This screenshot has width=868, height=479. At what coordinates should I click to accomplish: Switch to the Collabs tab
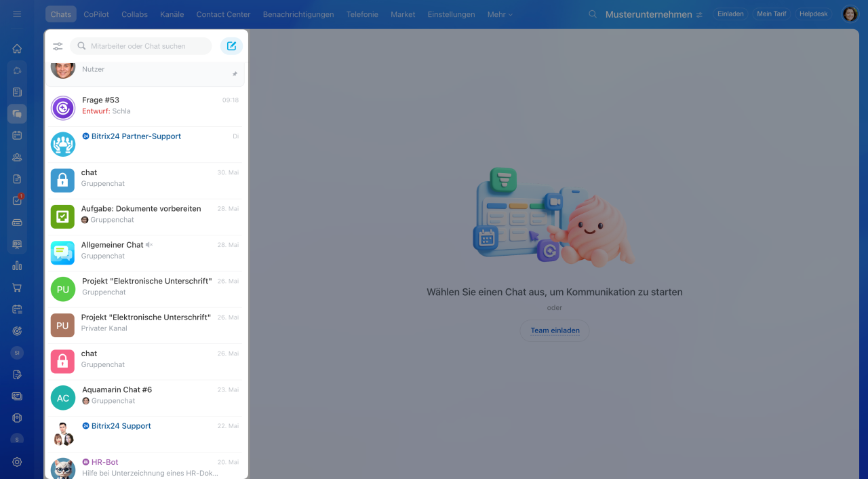(134, 14)
